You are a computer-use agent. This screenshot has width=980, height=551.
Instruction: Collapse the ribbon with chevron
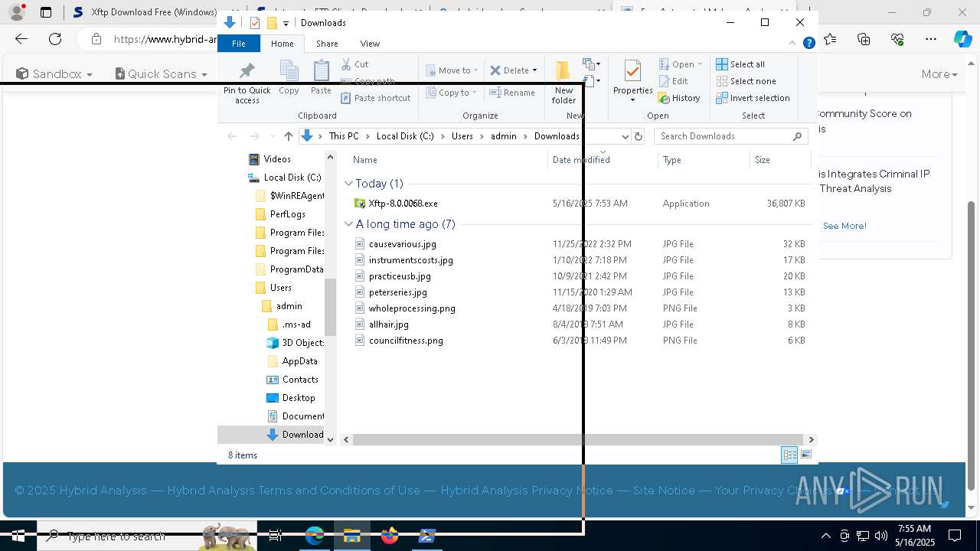pyautogui.click(x=792, y=44)
